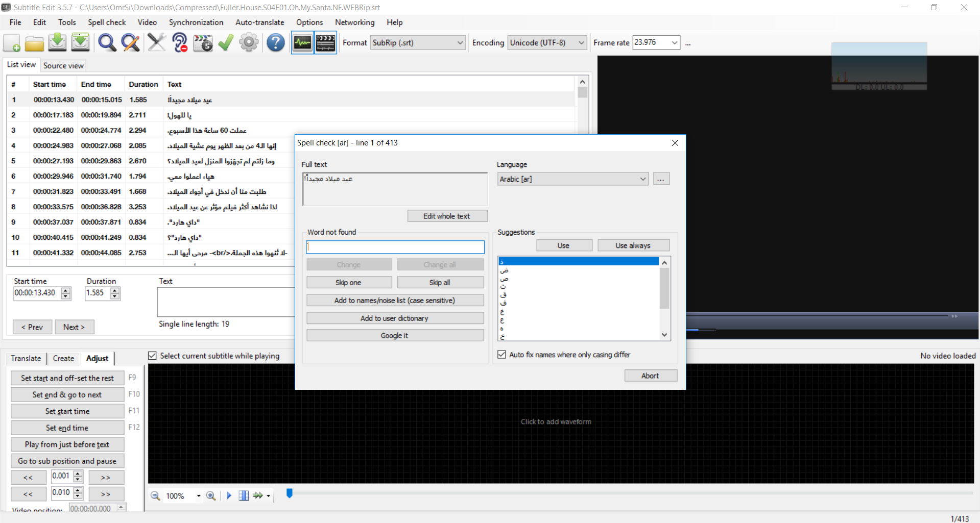Click the Abort button

(651, 376)
